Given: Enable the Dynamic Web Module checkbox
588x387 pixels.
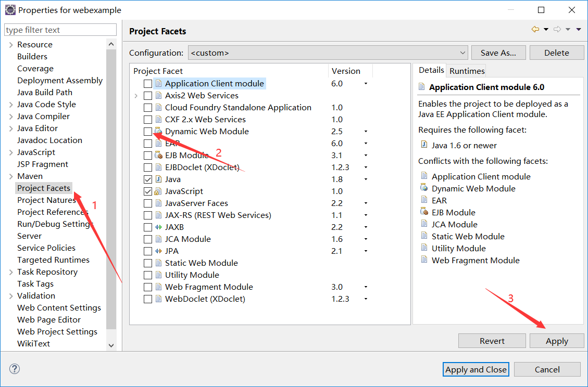Looking at the screenshot, I should (x=148, y=132).
